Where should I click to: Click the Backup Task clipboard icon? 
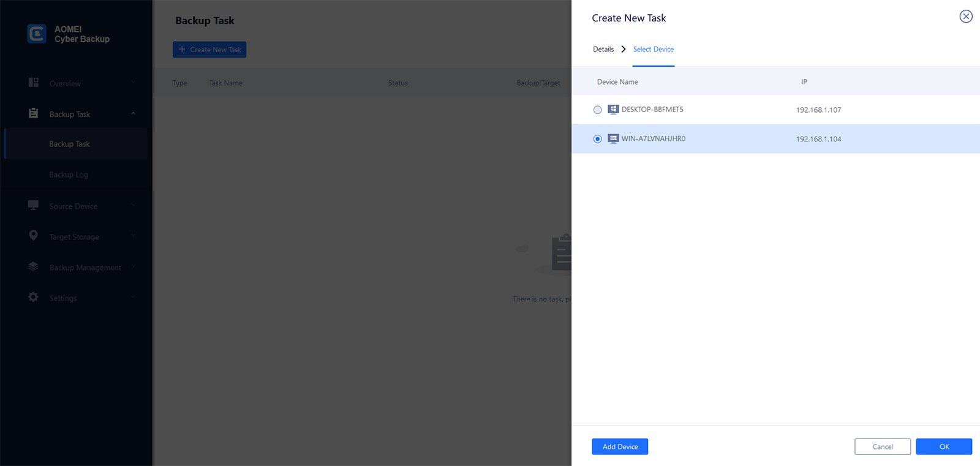point(34,113)
